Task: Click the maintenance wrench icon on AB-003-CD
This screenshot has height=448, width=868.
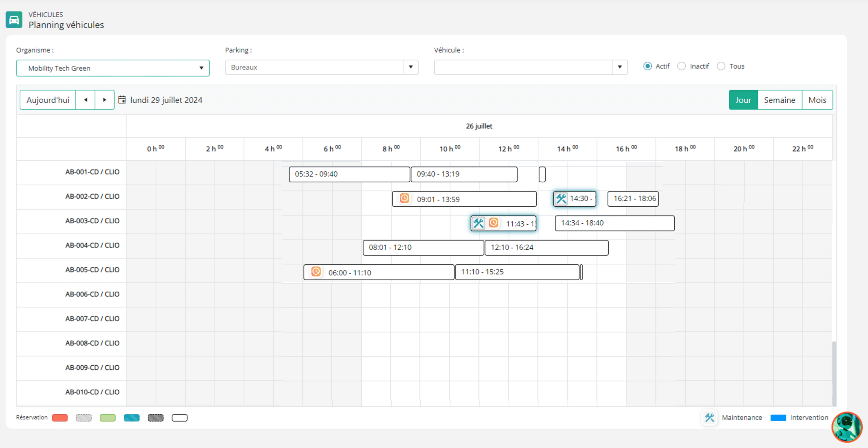Action: click(x=479, y=223)
